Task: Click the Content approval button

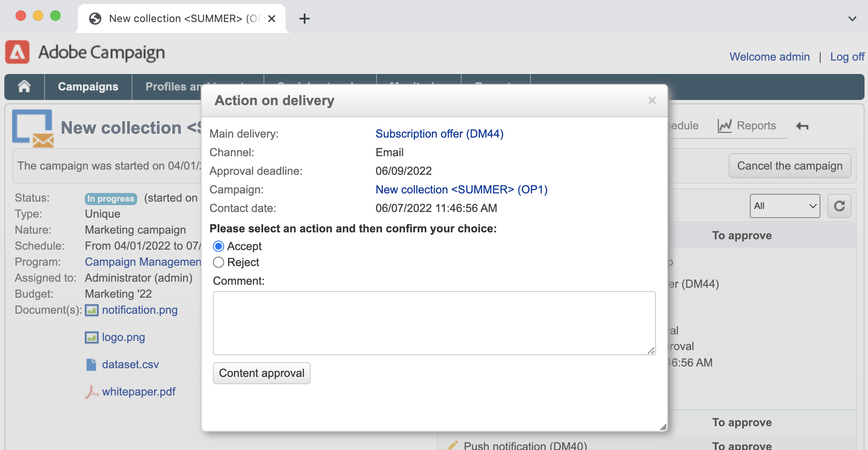Action: click(261, 373)
